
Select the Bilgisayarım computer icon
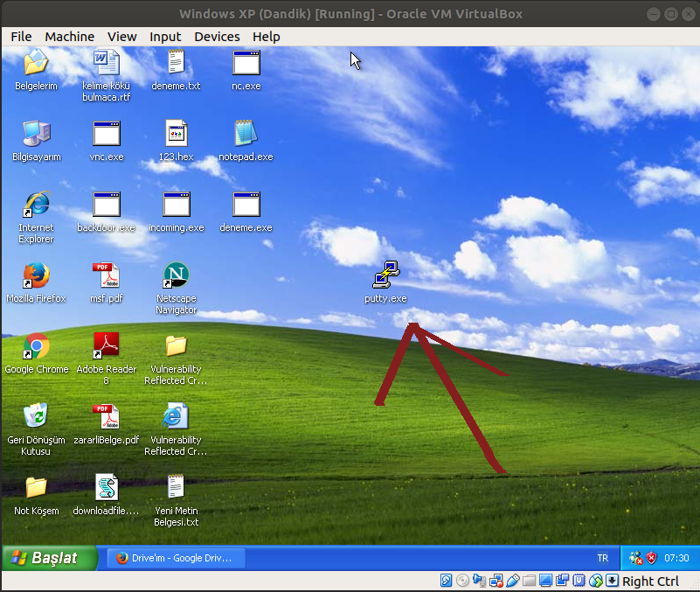36,133
